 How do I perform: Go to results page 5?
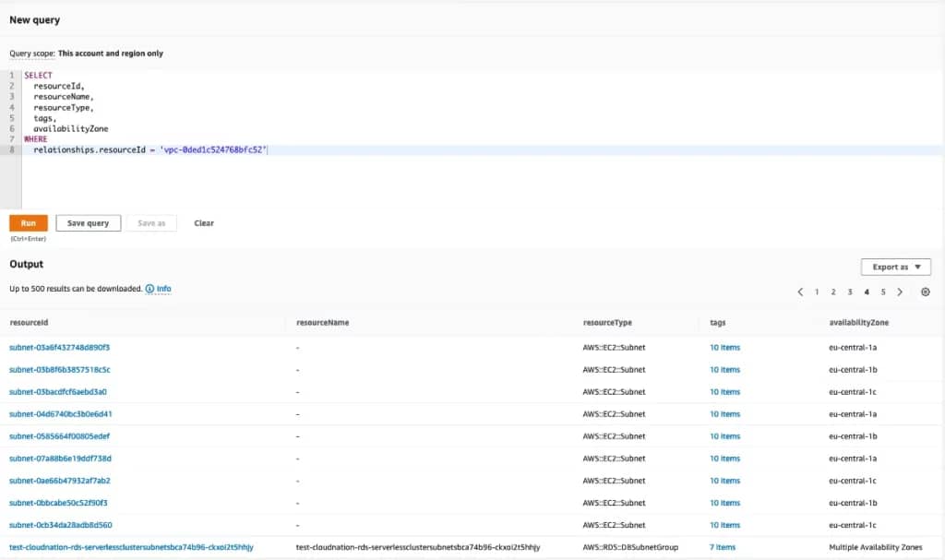[883, 292]
